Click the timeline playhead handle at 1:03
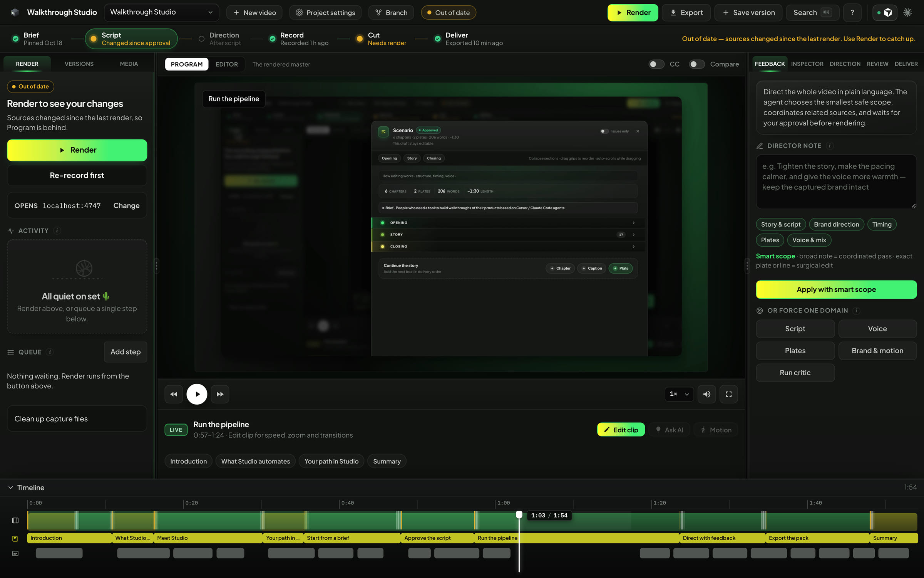 coord(519,514)
